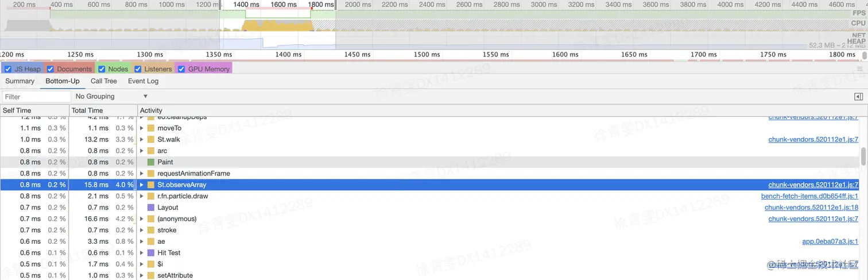This screenshot has height=280, width=868.
Task: Click the green category square beside Paint
Action: [x=151, y=162]
